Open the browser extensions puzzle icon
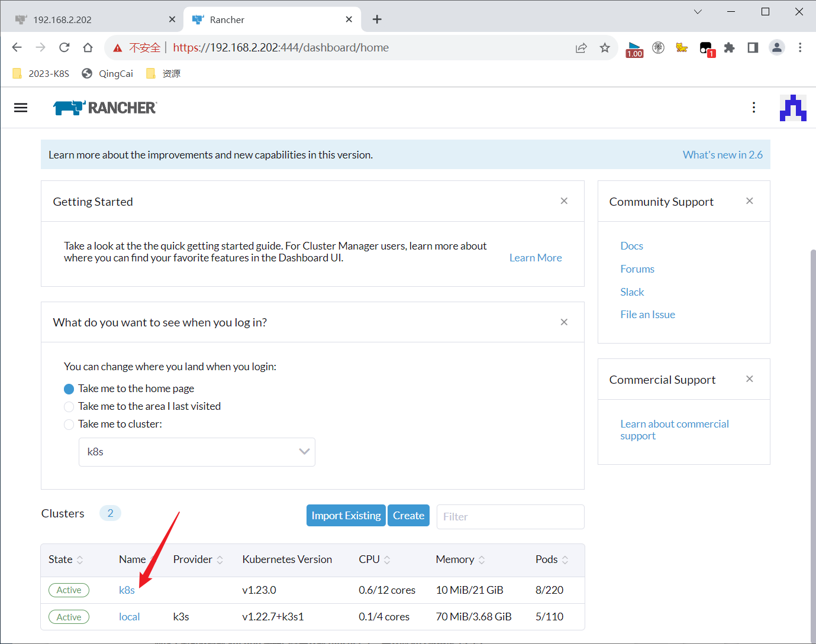Image resolution: width=816 pixels, height=644 pixels. tap(729, 48)
